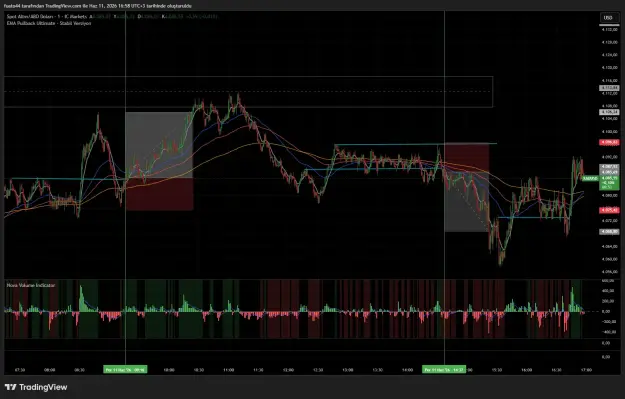The image size is (625, 399).
Task: Click the green 14:37 date label on time axis
Action: point(444,370)
